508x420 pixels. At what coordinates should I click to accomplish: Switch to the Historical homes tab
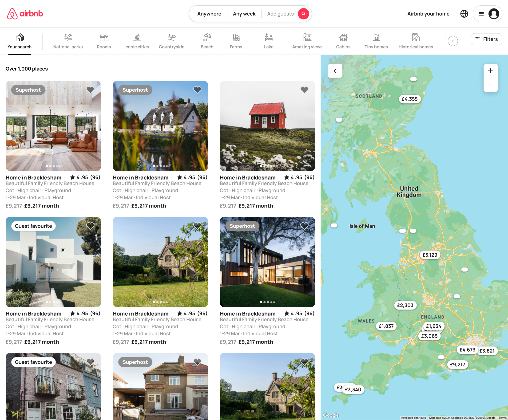[416, 41]
